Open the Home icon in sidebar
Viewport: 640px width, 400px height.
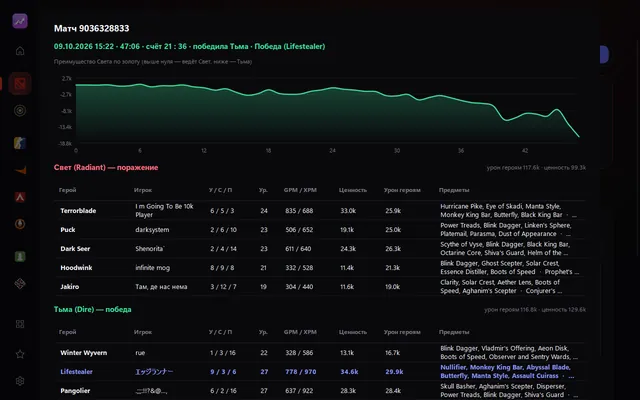(x=20, y=51)
